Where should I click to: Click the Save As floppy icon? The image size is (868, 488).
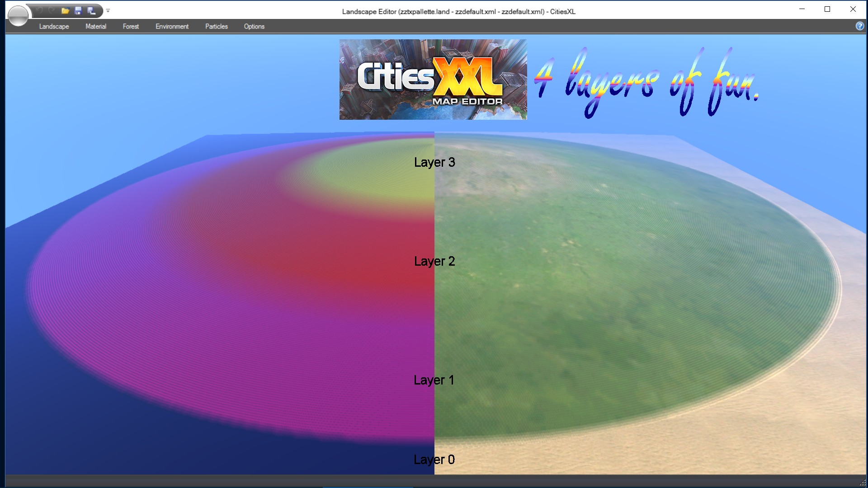(x=91, y=10)
